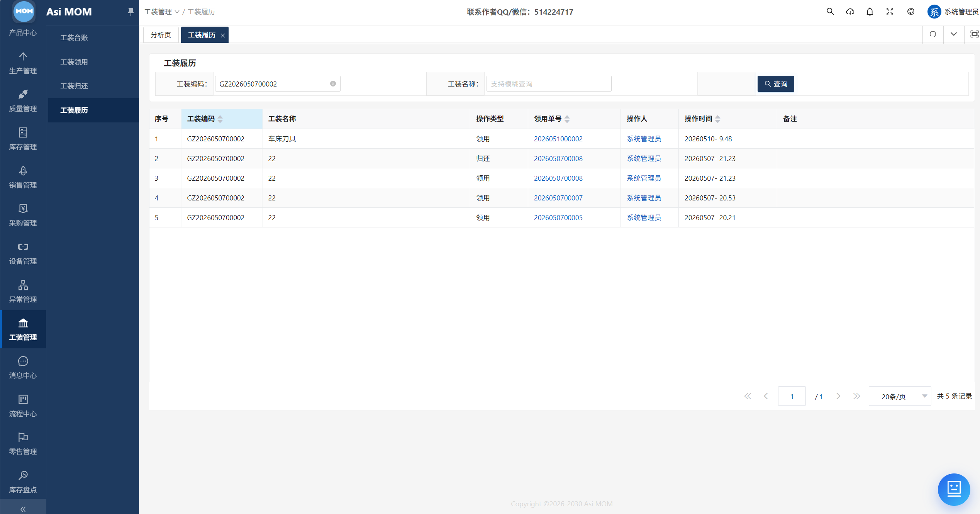
Task: Open order link 2026050700007
Action: [558, 198]
